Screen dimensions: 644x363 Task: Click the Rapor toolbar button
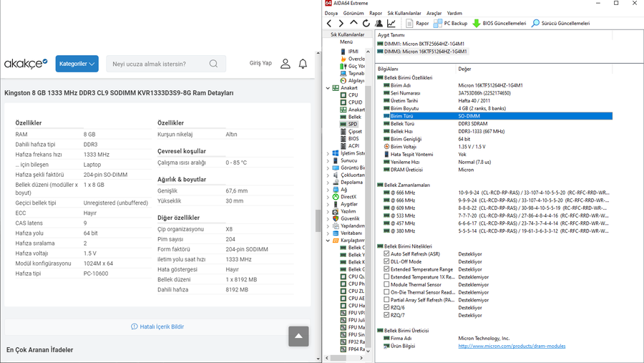click(417, 24)
